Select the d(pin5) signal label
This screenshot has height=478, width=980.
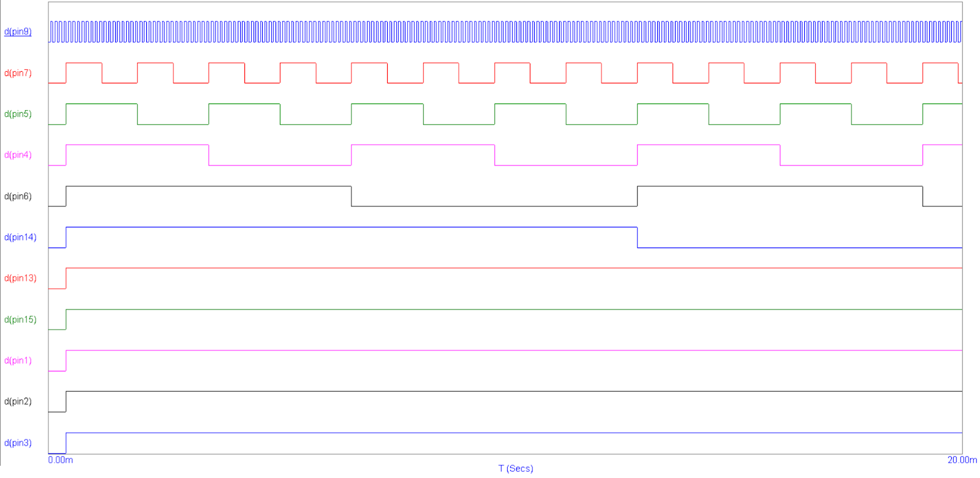pyautogui.click(x=18, y=114)
